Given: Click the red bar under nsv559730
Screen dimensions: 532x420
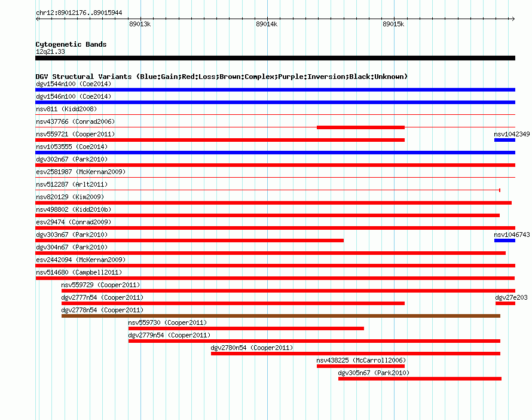Looking at the screenshot, I should point(246,328).
